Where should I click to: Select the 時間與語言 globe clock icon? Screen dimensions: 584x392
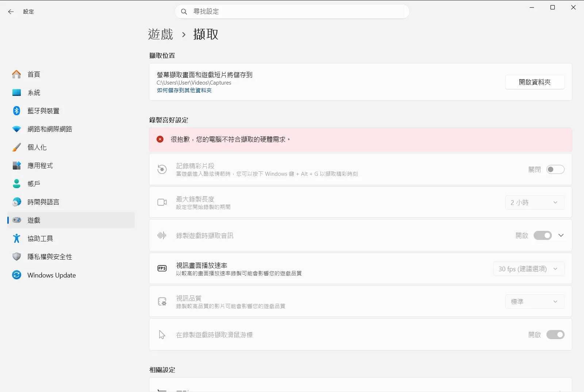point(16,202)
